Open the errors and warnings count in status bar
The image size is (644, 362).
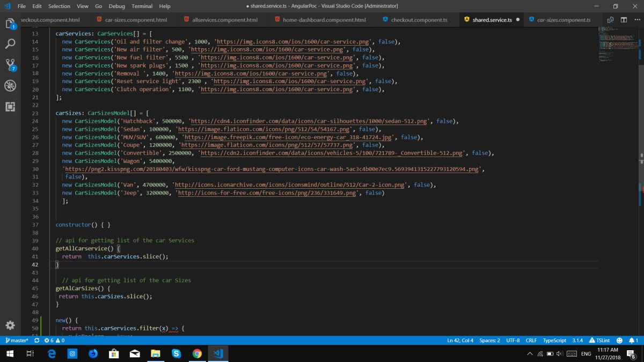click(x=55, y=340)
